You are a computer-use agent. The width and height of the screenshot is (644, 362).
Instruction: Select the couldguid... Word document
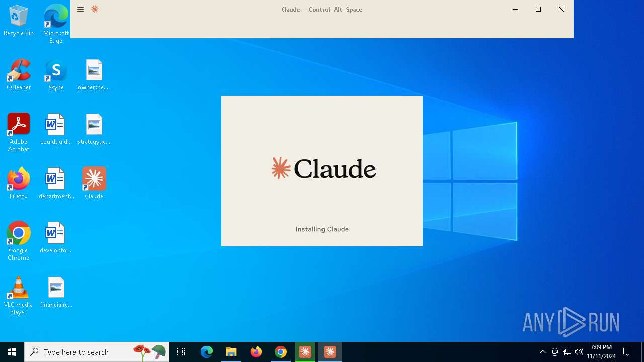point(56,129)
